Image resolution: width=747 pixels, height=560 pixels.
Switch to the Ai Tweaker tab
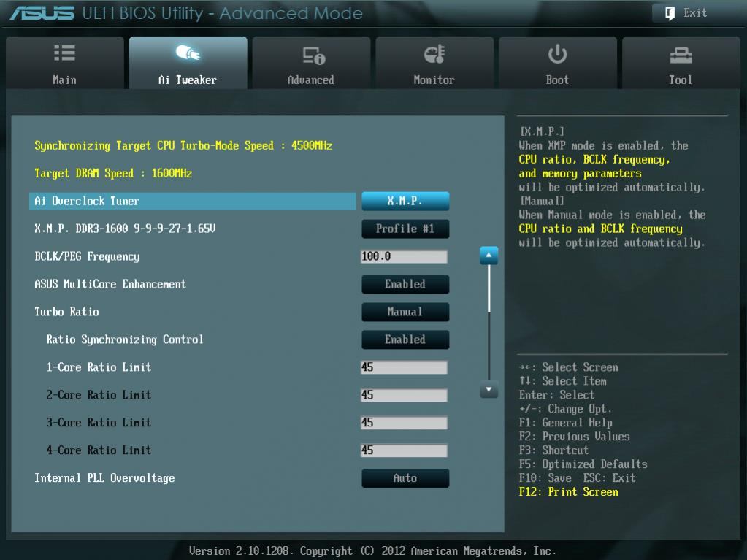pos(188,63)
